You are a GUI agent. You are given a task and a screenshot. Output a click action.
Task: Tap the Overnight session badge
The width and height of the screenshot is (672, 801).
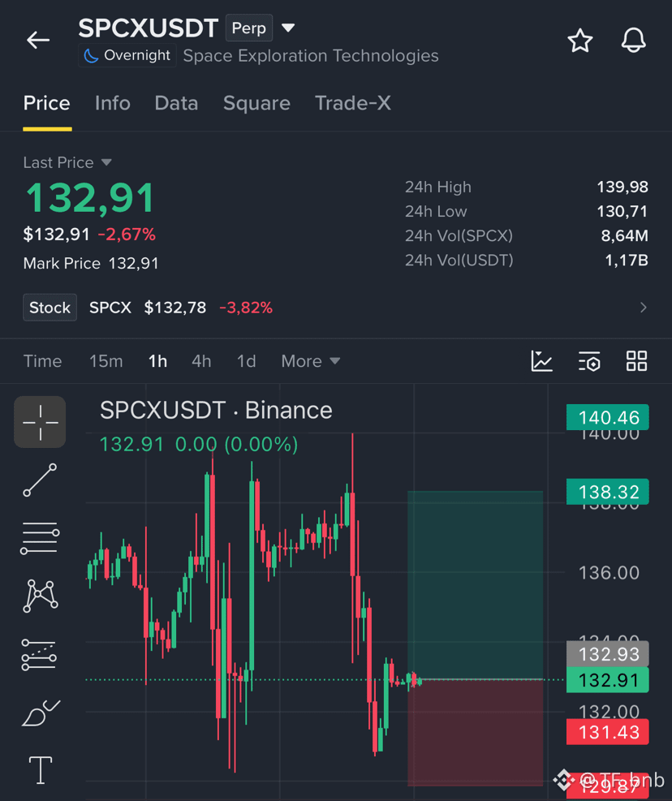point(127,55)
